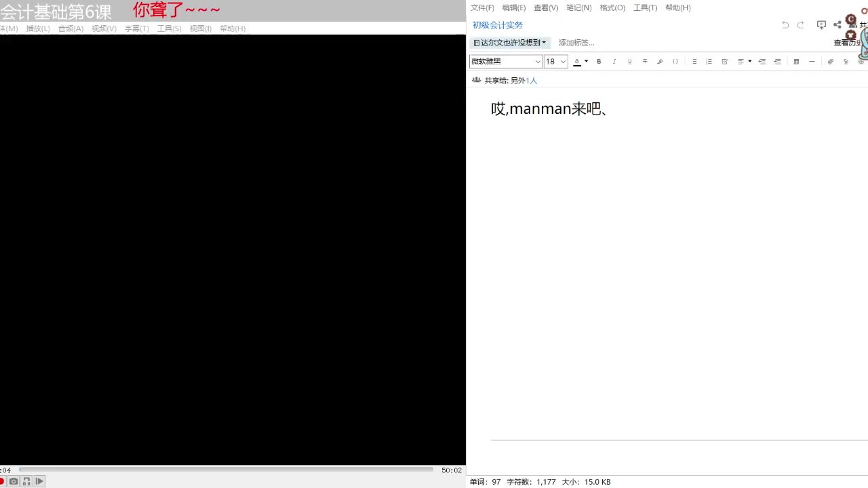The image size is (868, 488).
Task: Open the 编辑(E) menu
Action: tap(514, 7)
